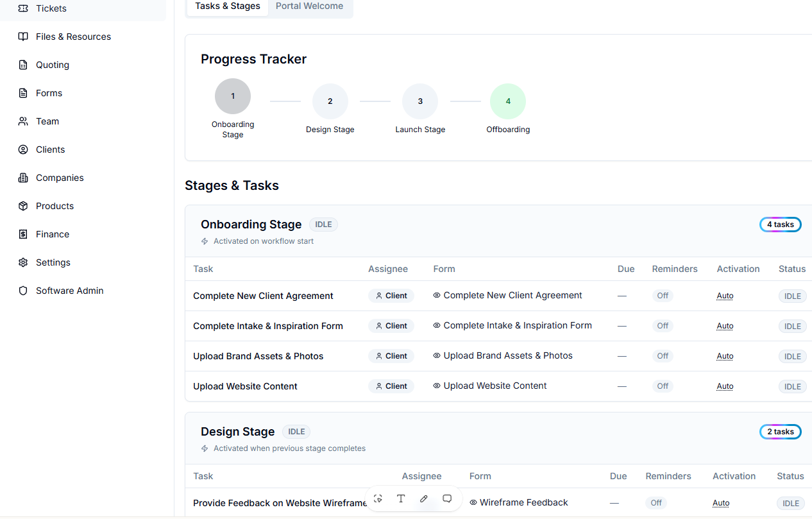The height and width of the screenshot is (519, 812).
Task: Click the Team people icon
Action: click(x=23, y=121)
